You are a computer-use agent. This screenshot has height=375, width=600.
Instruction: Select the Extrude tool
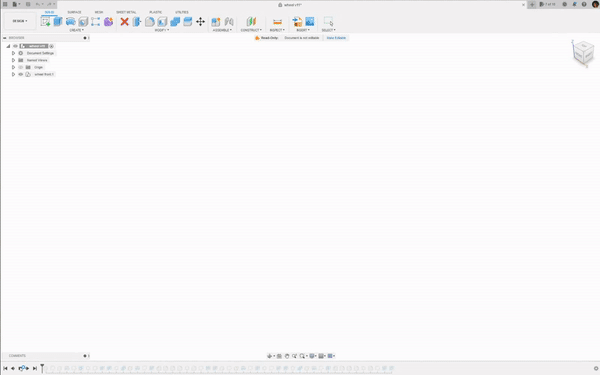[58, 21]
